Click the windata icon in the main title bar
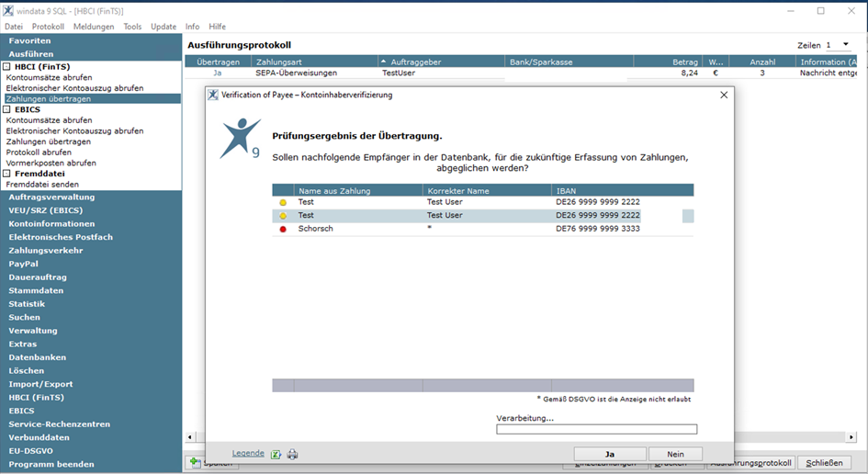This screenshot has height=474, width=868. pos(9,11)
